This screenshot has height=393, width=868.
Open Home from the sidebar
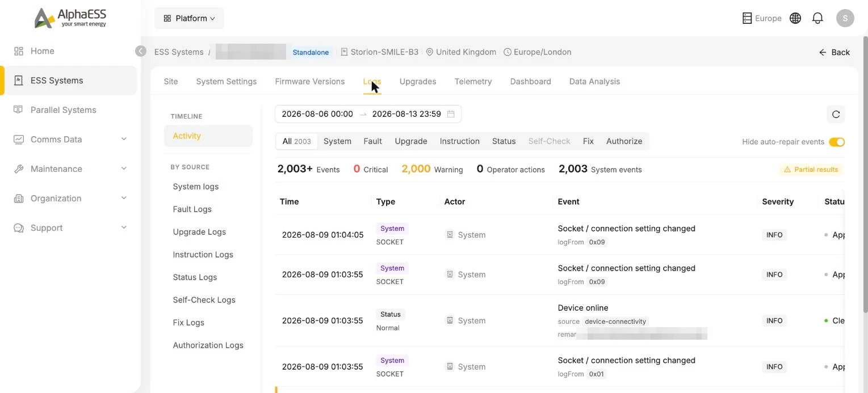(x=42, y=51)
